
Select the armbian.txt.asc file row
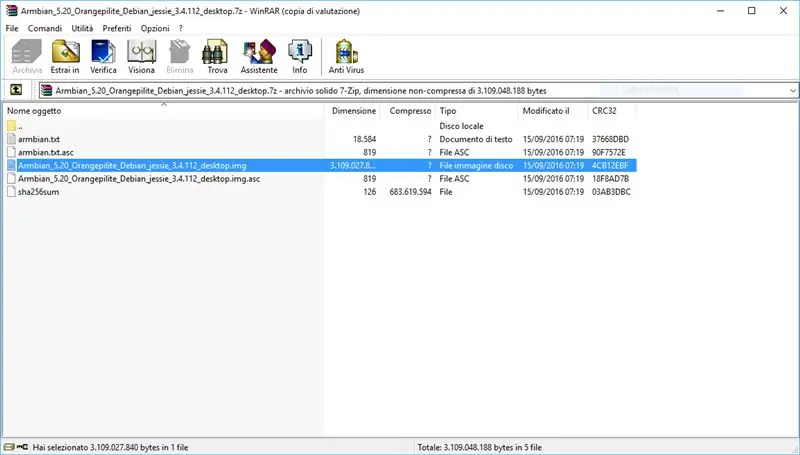pyautogui.click(x=320, y=152)
